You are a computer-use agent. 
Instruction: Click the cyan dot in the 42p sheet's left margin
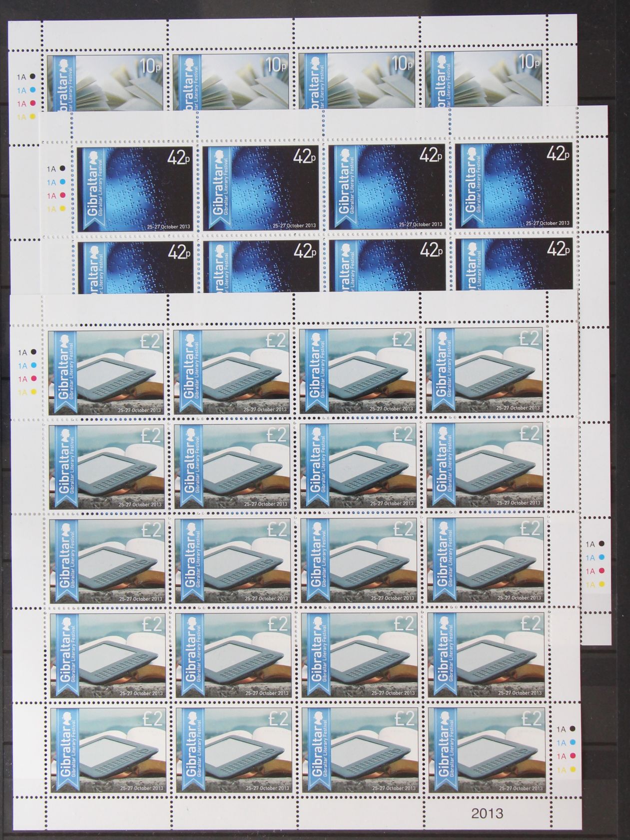(63, 182)
